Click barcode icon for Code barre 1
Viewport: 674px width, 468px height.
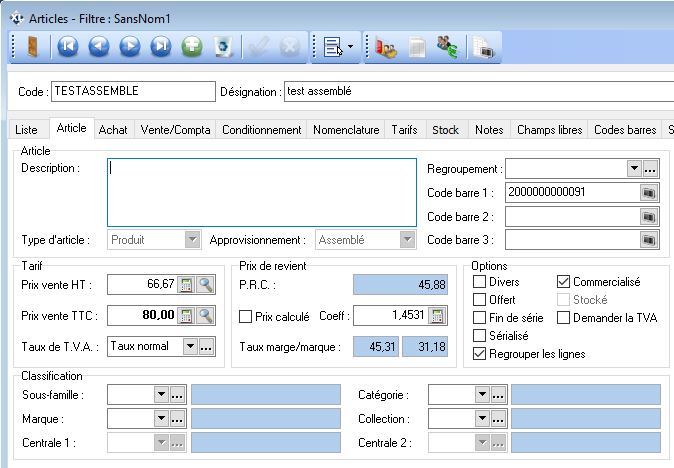tap(649, 191)
